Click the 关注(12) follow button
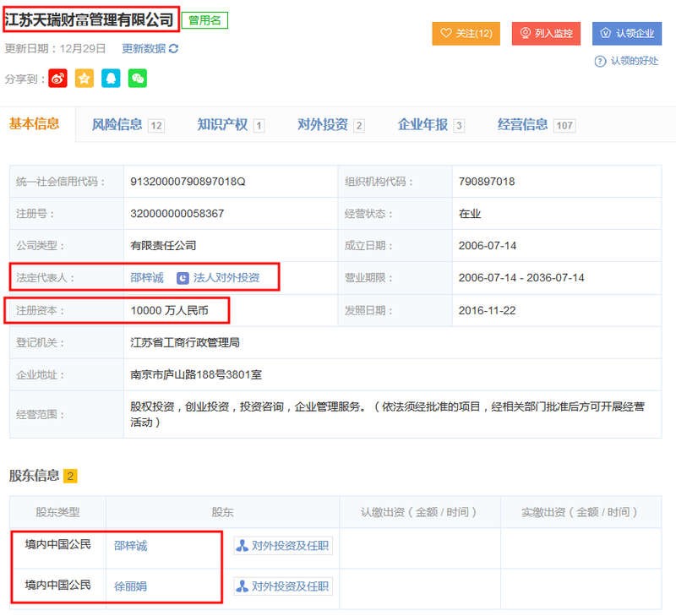 (466, 34)
